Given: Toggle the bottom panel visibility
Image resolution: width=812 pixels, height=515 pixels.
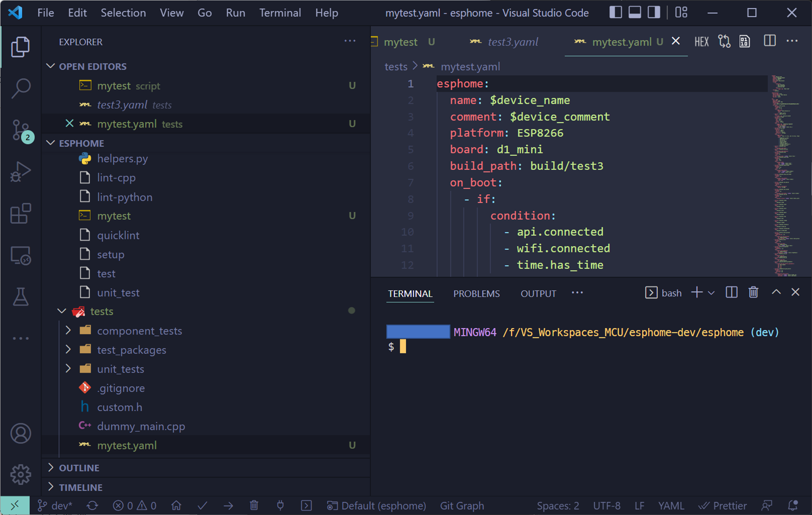Looking at the screenshot, I should coord(635,12).
